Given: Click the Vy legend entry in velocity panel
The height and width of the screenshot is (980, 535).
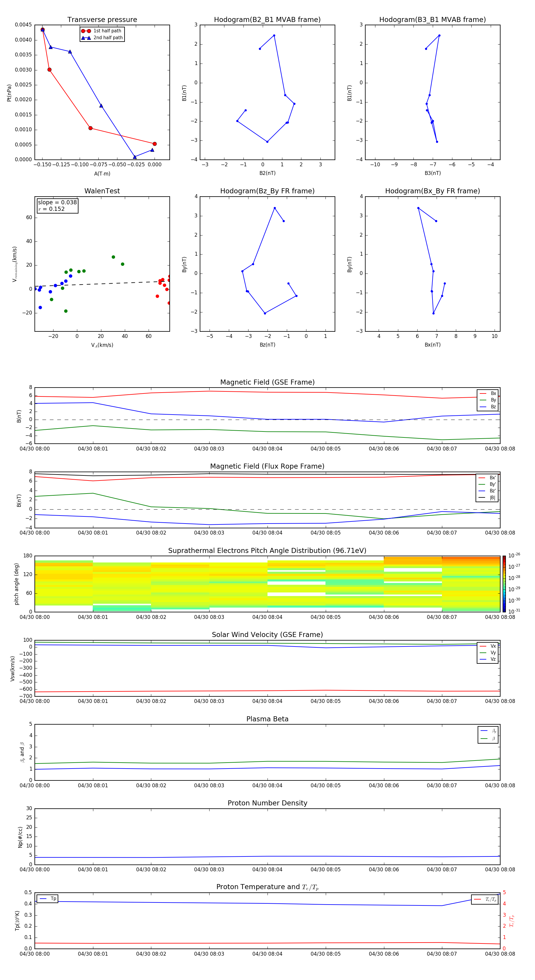Looking at the screenshot, I should 488,653.
